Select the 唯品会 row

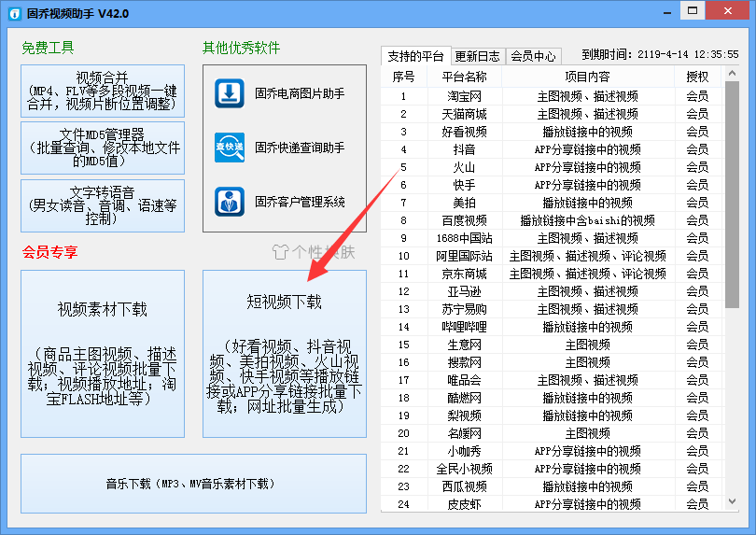tap(553, 380)
